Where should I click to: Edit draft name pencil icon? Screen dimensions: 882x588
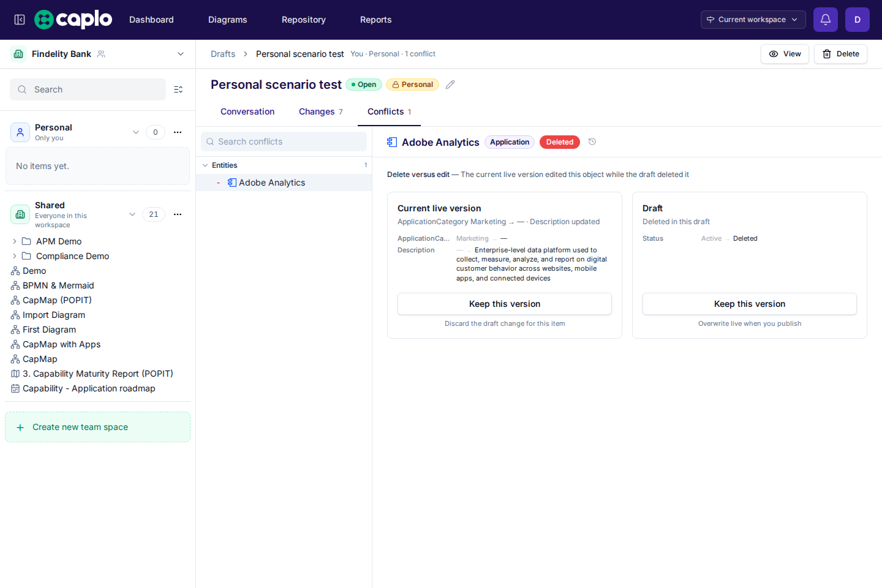click(x=450, y=85)
